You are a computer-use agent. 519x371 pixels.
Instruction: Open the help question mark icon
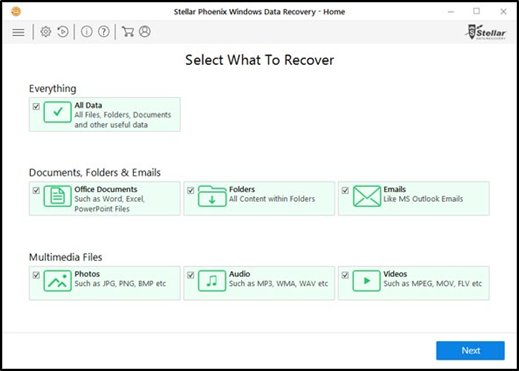pos(104,32)
